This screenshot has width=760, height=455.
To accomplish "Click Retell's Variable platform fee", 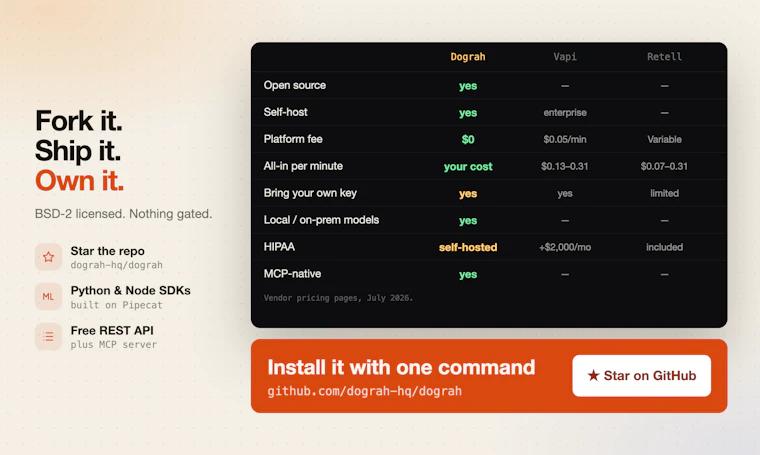I will (x=664, y=140).
